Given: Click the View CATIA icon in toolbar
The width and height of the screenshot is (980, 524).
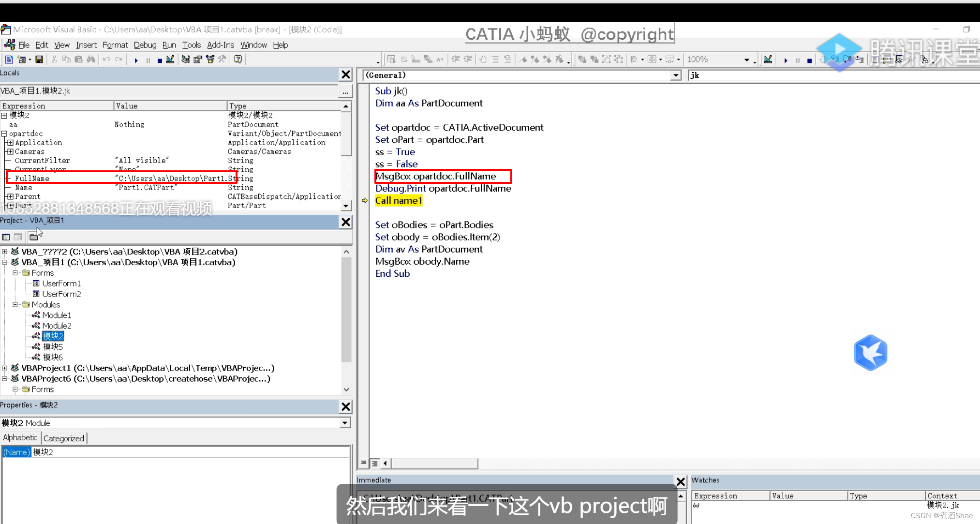Looking at the screenshot, I should click(9, 60).
